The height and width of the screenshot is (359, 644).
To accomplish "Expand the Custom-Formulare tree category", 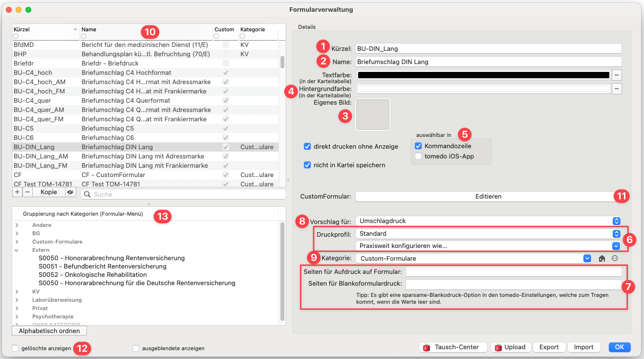I will point(17,242).
